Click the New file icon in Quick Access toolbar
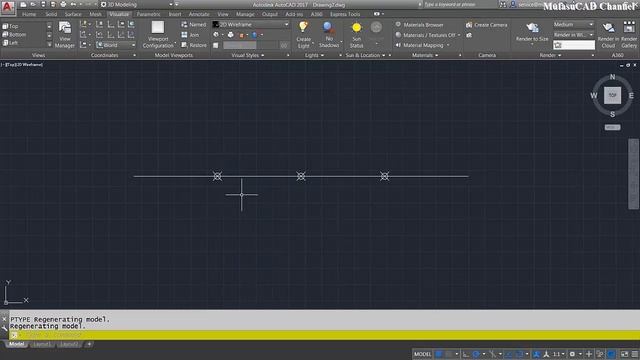 23,4
